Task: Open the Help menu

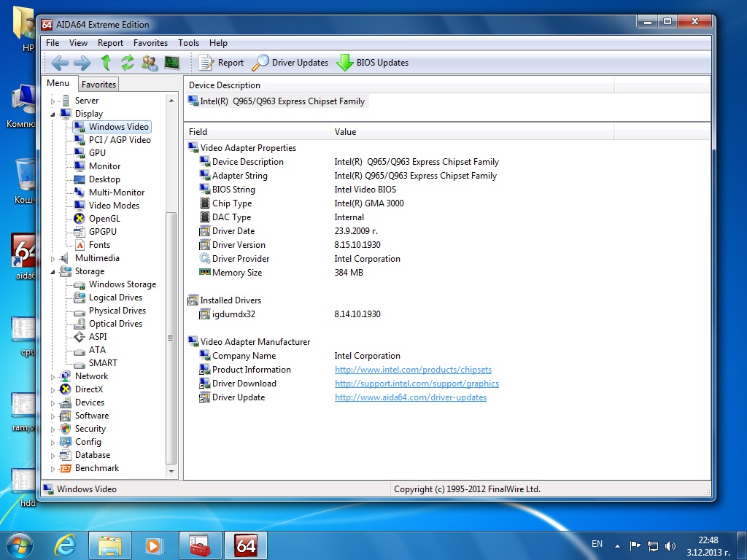Action: (218, 43)
